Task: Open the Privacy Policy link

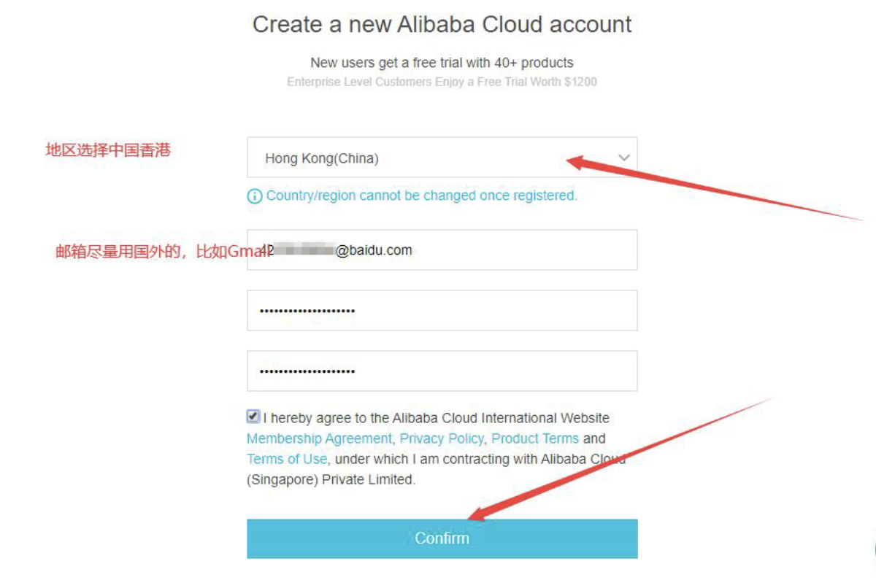Action: 441,438
